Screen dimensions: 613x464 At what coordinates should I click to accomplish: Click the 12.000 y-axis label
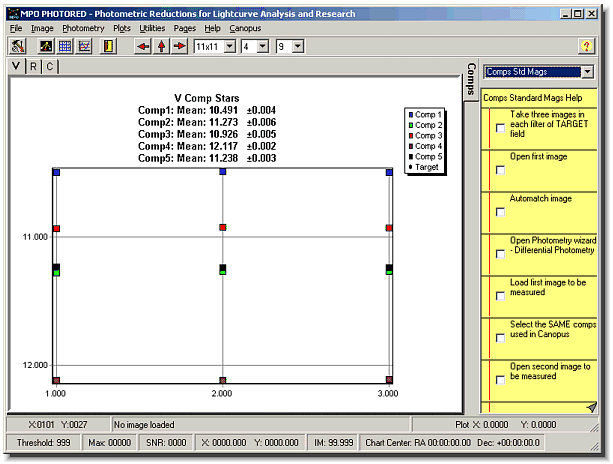(x=35, y=365)
